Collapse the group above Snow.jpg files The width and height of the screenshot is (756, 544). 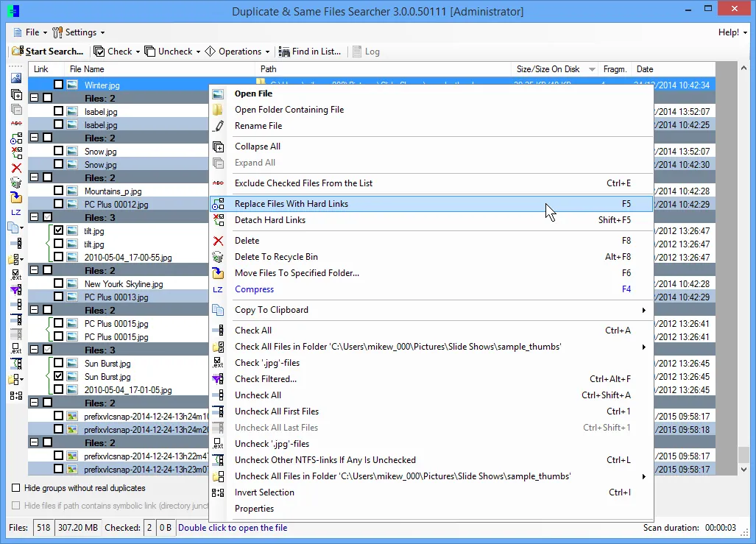[x=35, y=138]
